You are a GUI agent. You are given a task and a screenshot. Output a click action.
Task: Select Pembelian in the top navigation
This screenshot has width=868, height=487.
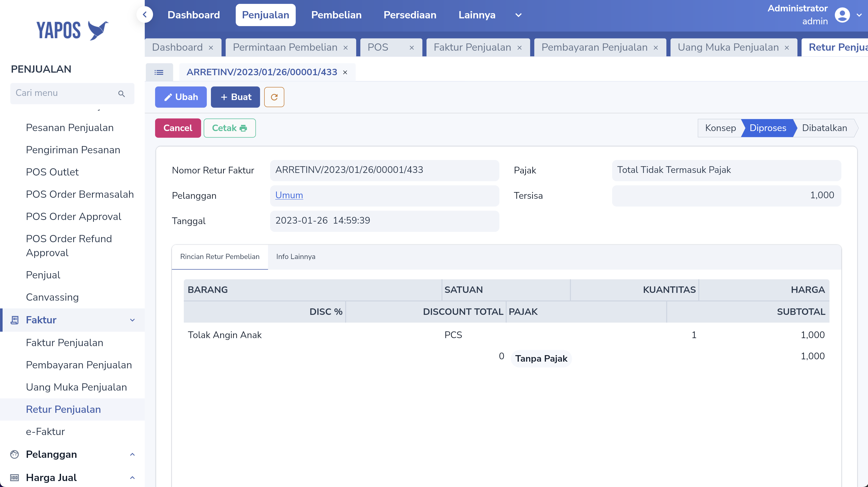[x=336, y=15]
